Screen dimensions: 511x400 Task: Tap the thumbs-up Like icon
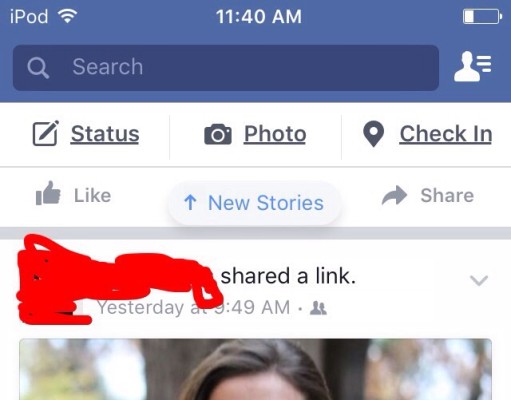(x=48, y=193)
